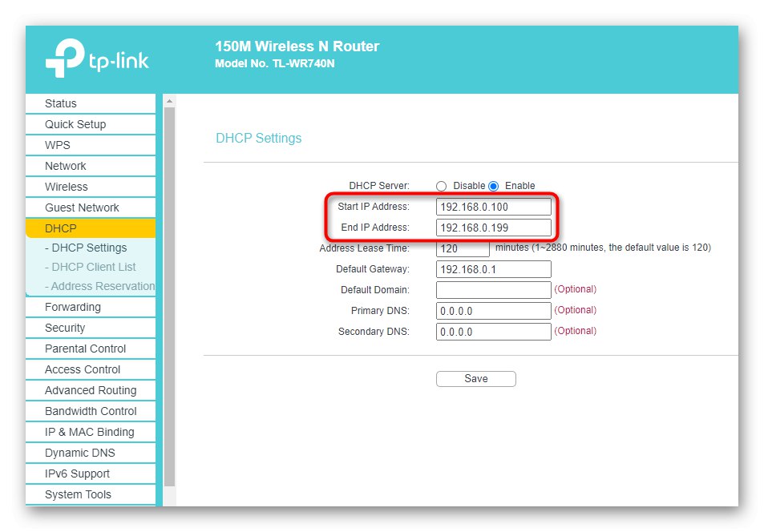
Task: Click the Save button
Action: [476, 379]
